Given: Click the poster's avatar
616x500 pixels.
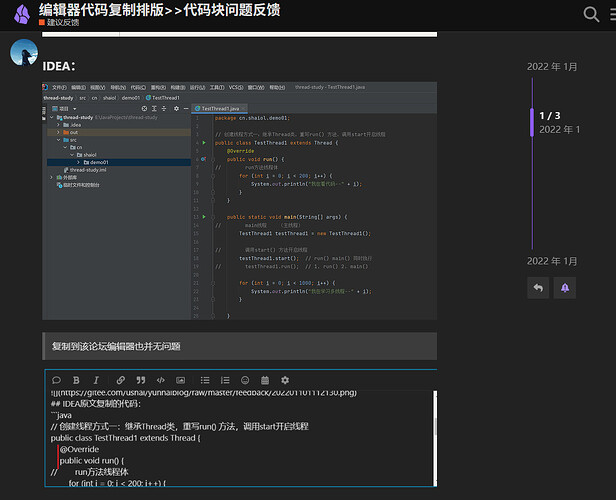Looking at the screenshot, I should tap(24, 53).
